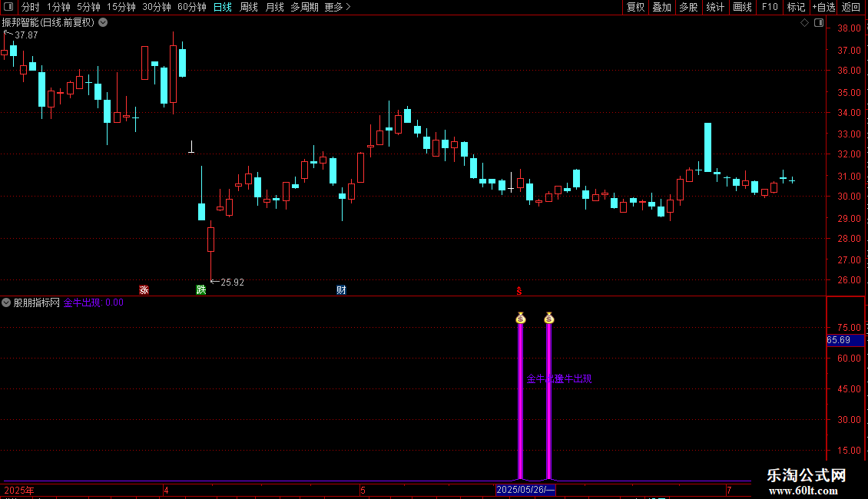Select the 15分钟 period
Screen dimensions: 868x499
click(x=121, y=7)
